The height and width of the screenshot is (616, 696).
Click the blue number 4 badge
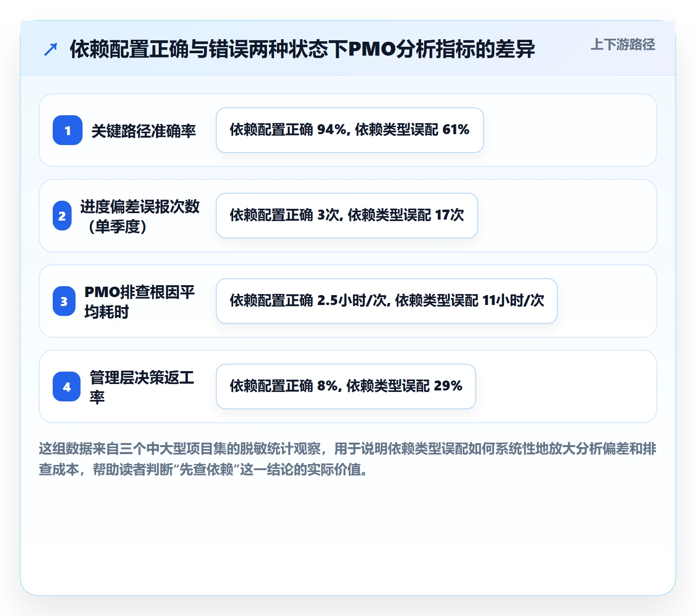coord(67,386)
